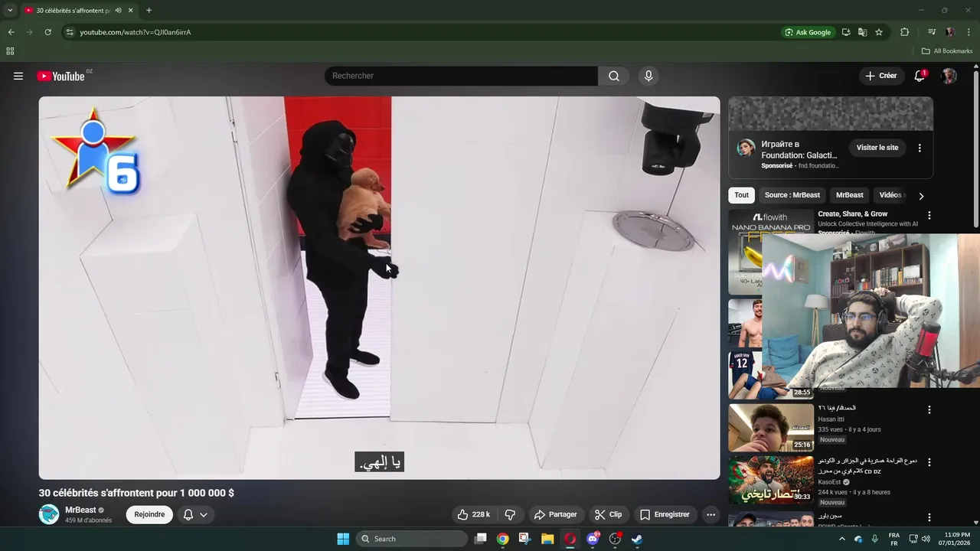Focus the Rechercher search field
The image size is (980, 551).
(461, 76)
